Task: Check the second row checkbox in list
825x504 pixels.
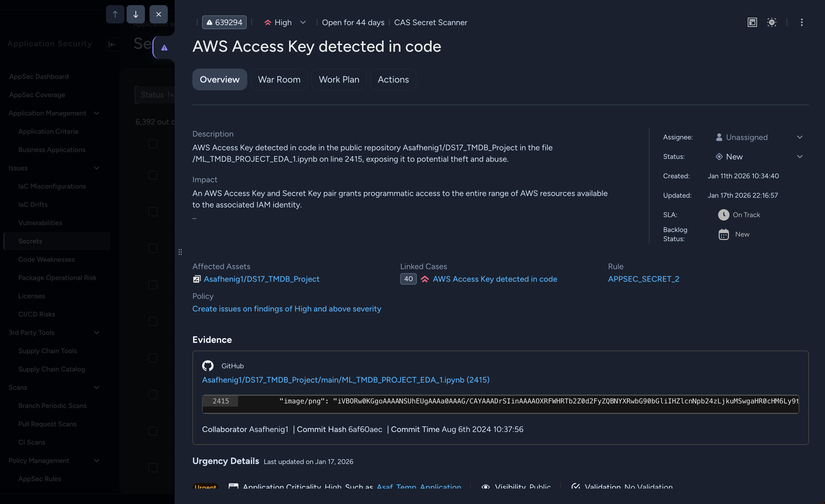Action: (153, 175)
